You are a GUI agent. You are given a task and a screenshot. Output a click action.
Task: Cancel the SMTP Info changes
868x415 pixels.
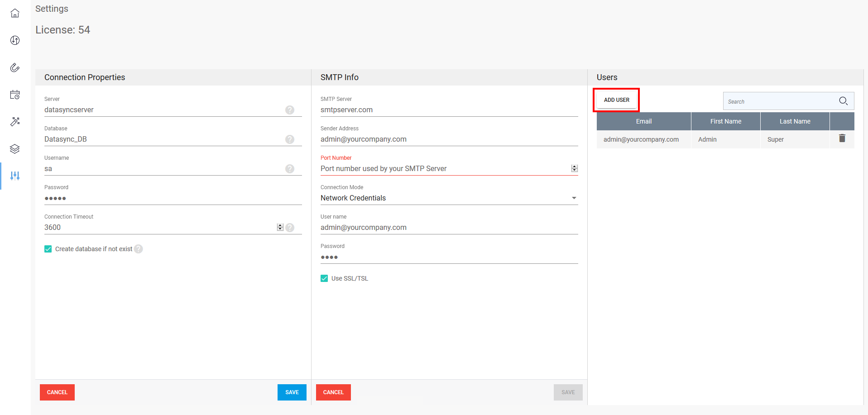(333, 392)
